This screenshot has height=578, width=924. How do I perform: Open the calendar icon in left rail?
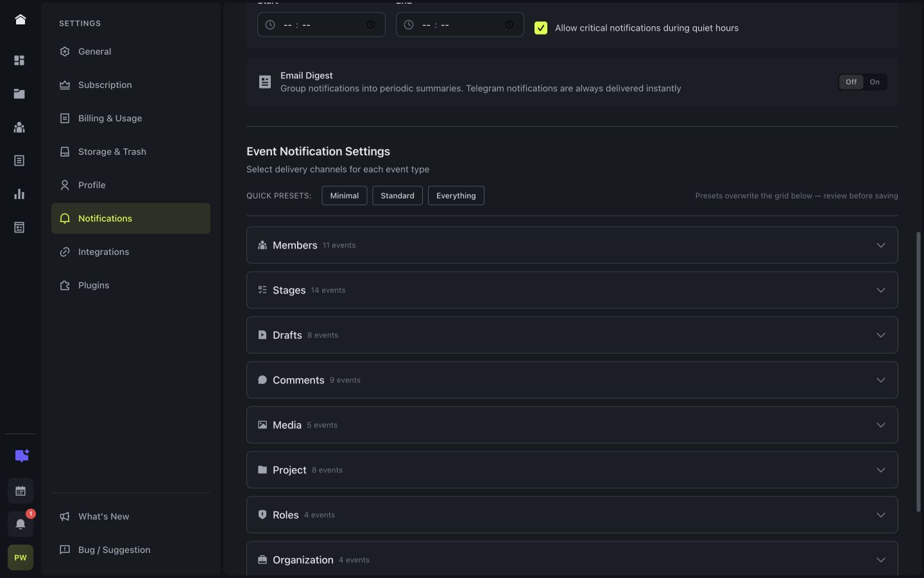coord(21,491)
